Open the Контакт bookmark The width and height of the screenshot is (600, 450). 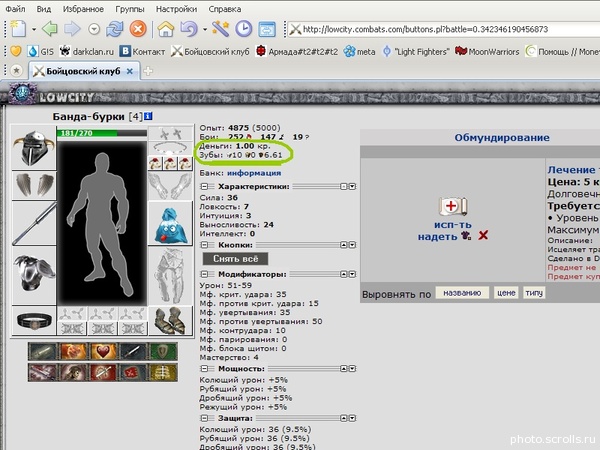click(x=142, y=51)
